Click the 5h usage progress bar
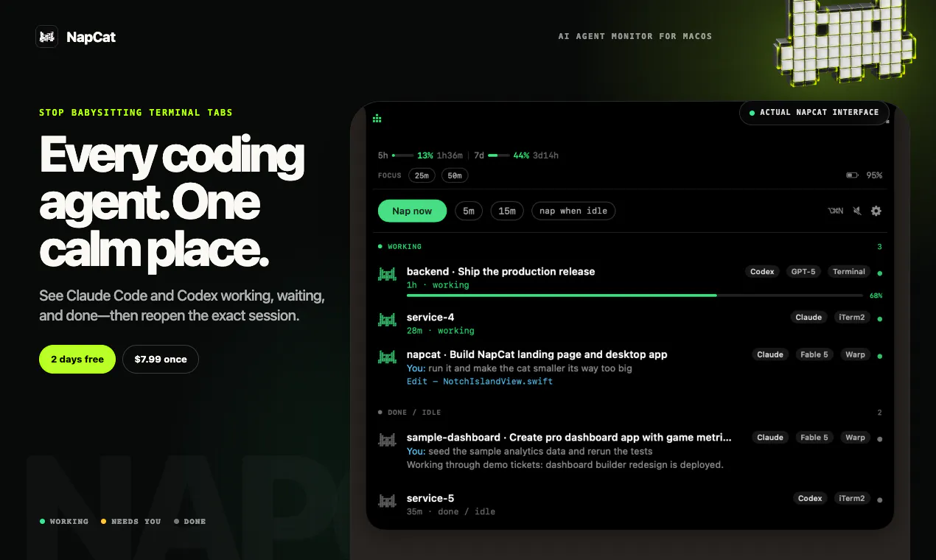This screenshot has width=936, height=560. click(402, 155)
